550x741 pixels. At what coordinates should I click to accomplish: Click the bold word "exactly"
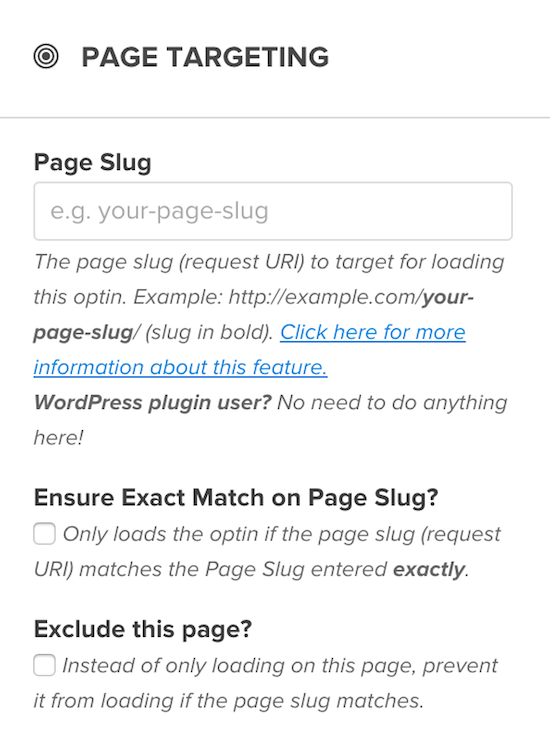(x=429, y=569)
